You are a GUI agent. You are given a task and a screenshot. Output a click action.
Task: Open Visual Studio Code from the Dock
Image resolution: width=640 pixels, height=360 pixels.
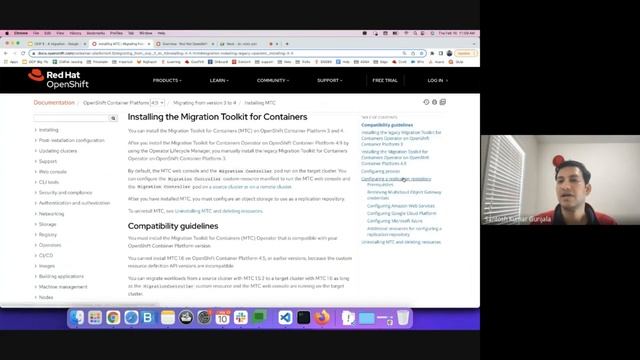point(285,318)
